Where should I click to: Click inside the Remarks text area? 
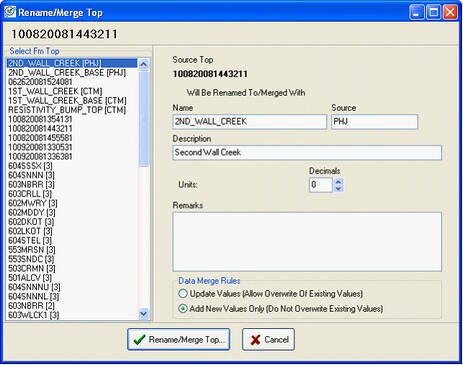[x=307, y=242]
